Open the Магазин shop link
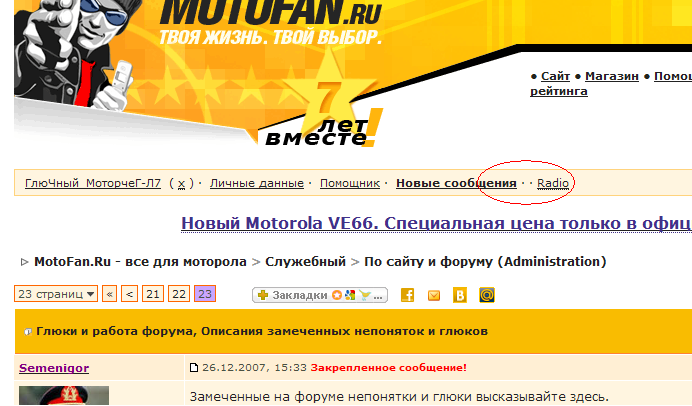The height and width of the screenshot is (406, 692). point(612,76)
